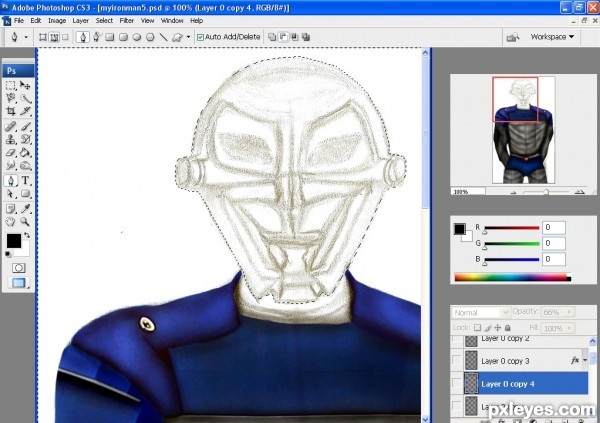Open the Image menu
The height and width of the screenshot is (423, 600).
tap(57, 21)
